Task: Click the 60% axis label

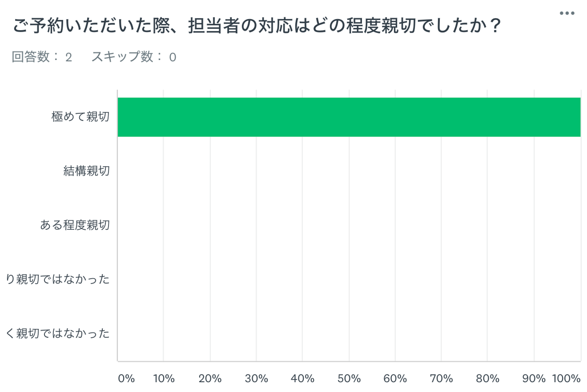Action: tap(395, 379)
